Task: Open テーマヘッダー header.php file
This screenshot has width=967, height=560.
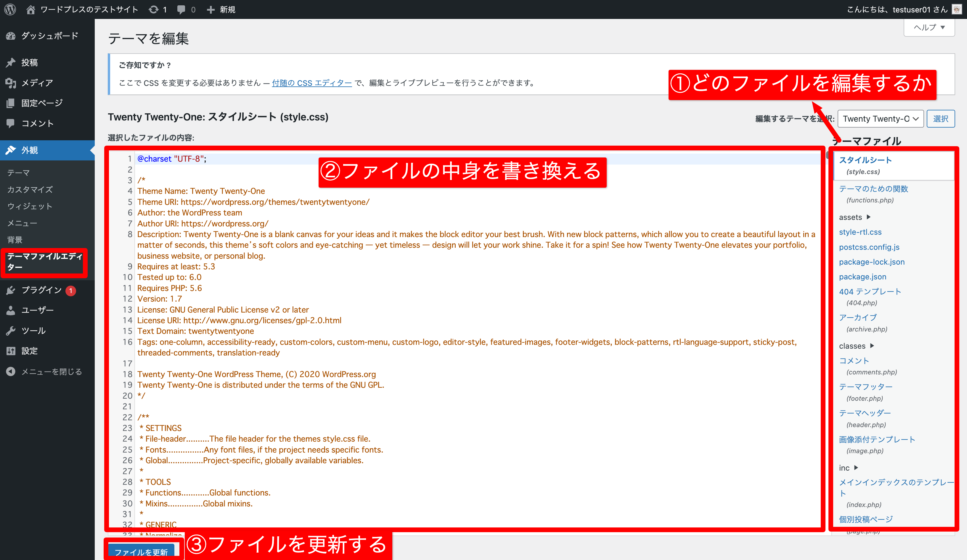Action: click(x=865, y=419)
